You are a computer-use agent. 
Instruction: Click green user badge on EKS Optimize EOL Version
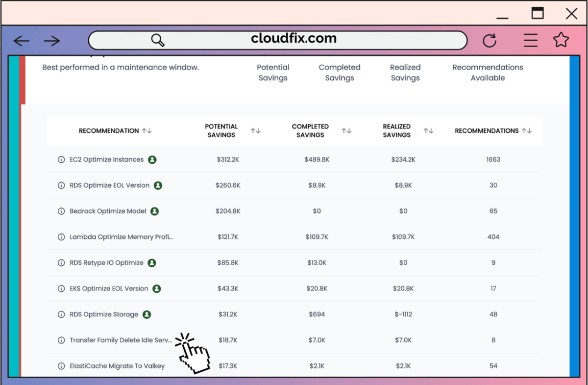[x=156, y=288]
